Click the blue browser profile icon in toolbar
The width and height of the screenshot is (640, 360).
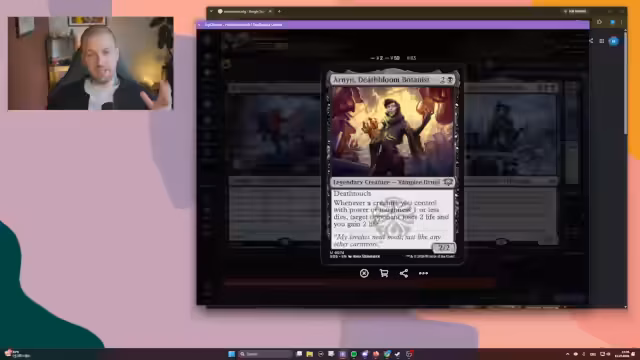(x=612, y=22)
